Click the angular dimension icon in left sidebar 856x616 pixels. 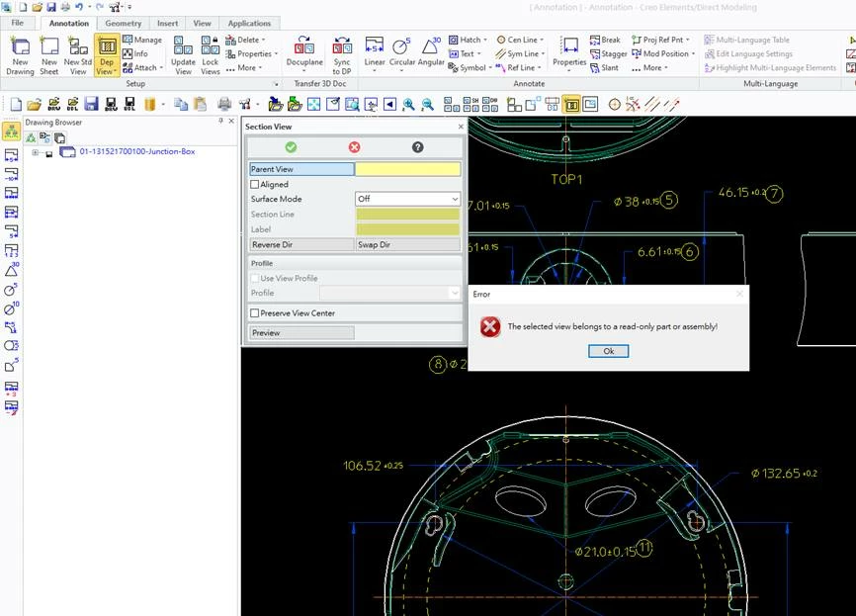coord(12,270)
